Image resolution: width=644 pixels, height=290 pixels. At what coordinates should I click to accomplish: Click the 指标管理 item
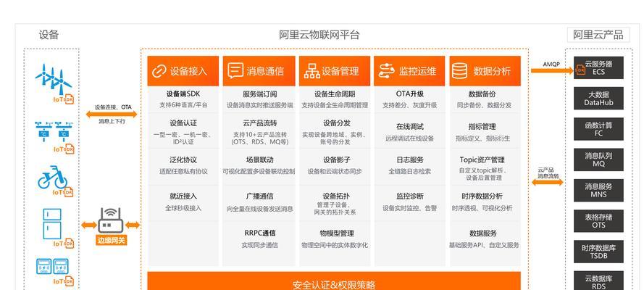[482, 127]
